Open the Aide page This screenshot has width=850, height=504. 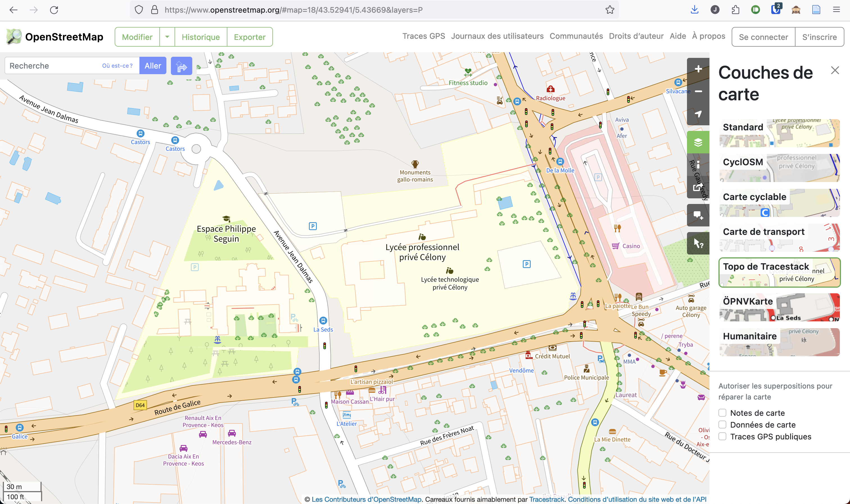(x=678, y=36)
